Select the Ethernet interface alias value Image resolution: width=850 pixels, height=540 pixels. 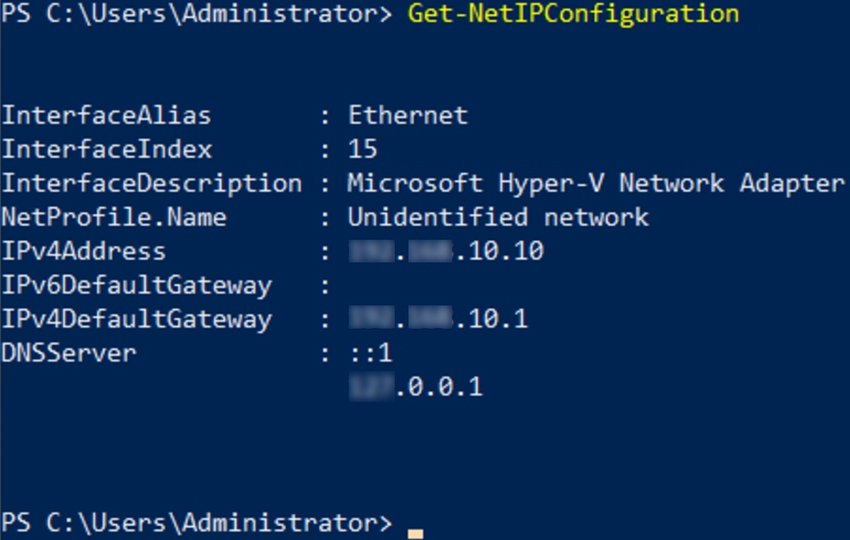click(407, 115)
